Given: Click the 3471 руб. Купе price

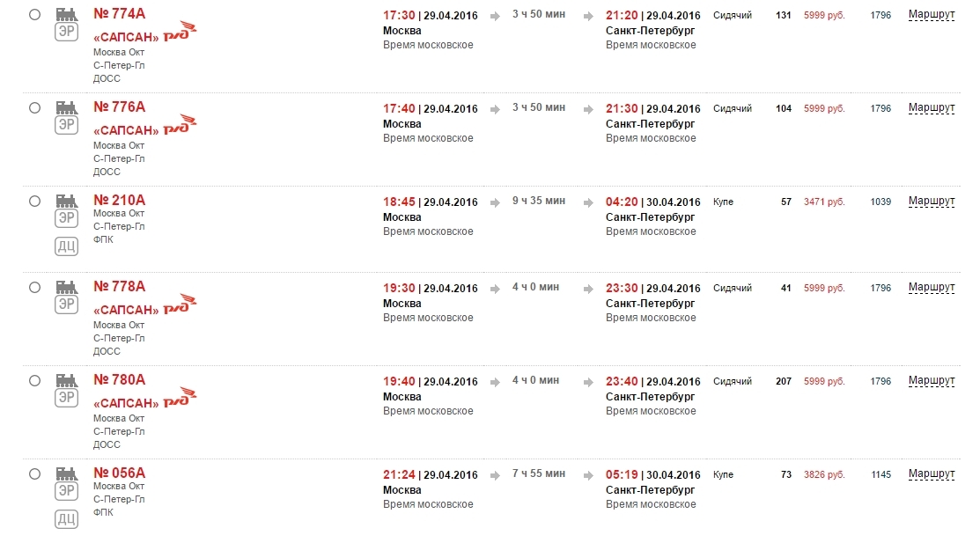Looking at the screenshot, I should [823, 202].
